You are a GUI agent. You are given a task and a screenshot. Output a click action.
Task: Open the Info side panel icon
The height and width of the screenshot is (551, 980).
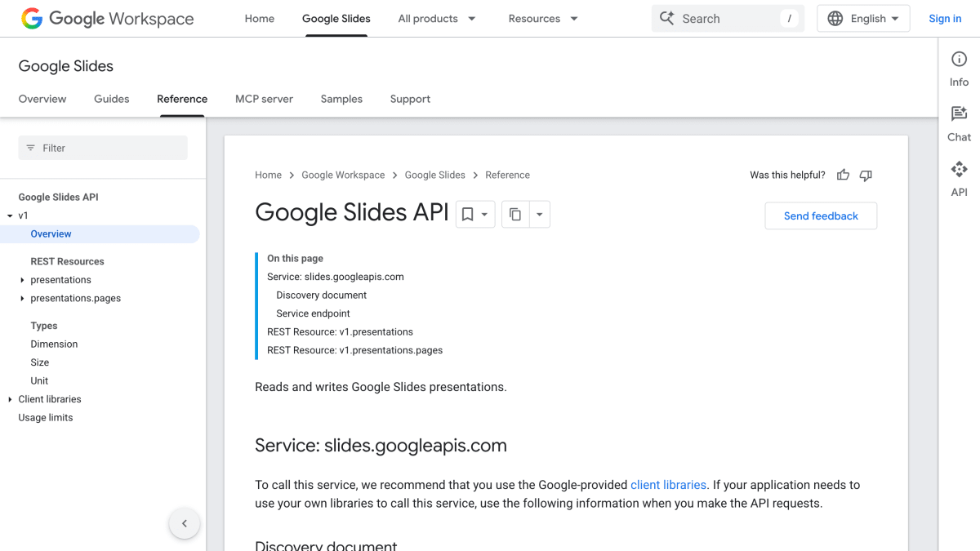959,60
